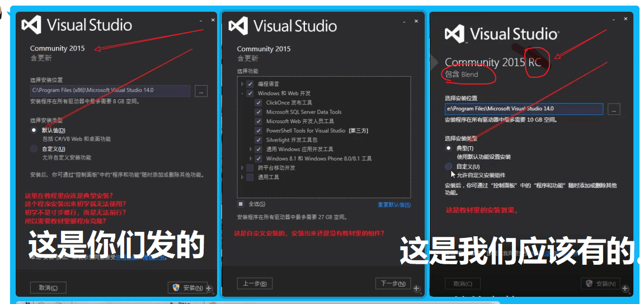
Task: Uncheck Silverlight 开发工具包
Action: pos(258,139)
